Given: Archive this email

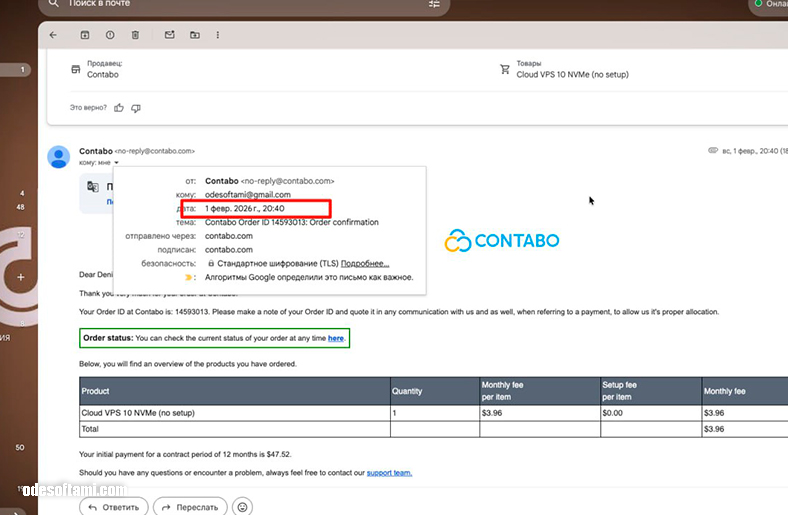Looking at the screenshot, I should click(85, 35).
